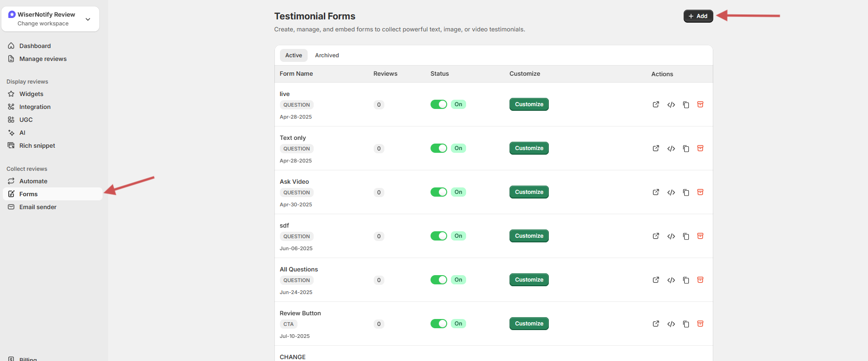Go to Email sender page
868x361 pixels.
[x=38, y=207]
